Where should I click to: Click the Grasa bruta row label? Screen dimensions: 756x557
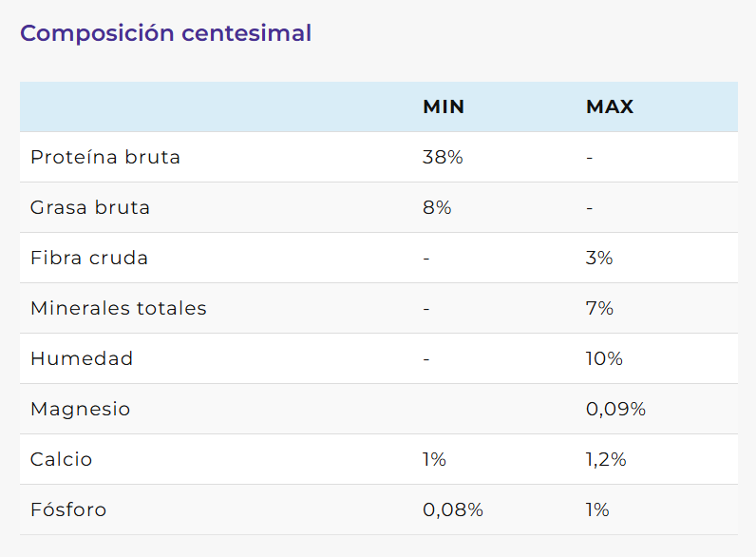pyautogui.click(x=90, y=208)
